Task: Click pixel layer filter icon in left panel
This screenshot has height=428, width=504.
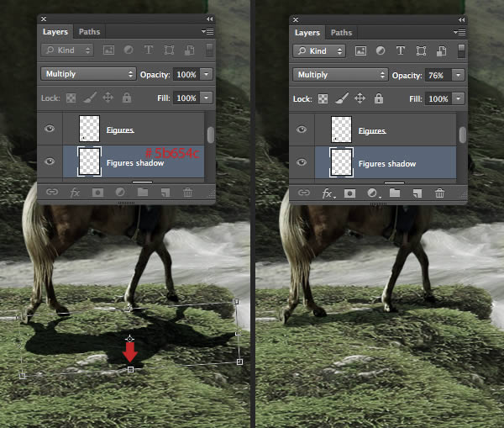Action: (x=108, y=50)
